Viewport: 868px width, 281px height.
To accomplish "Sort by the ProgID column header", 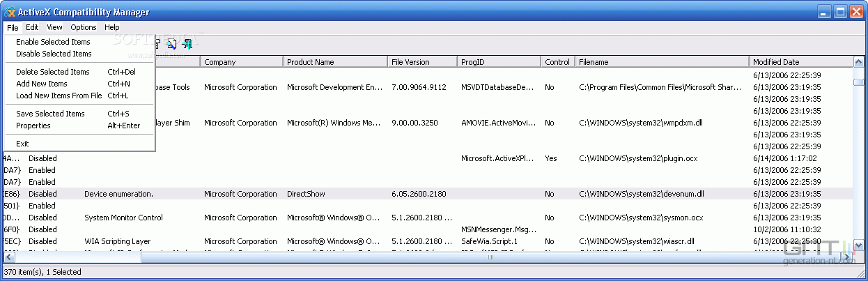I will pyautogui.click(x=499, y=62).
